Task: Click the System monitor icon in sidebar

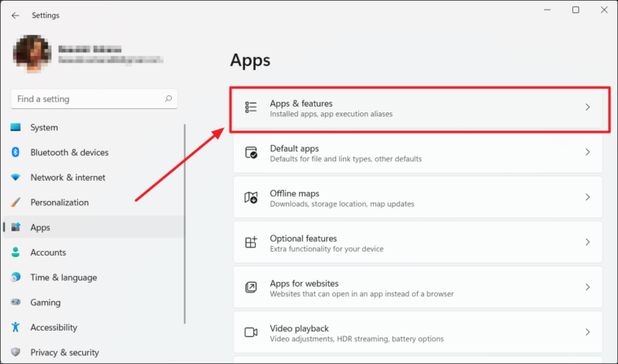Action: (x=15, y=127)
